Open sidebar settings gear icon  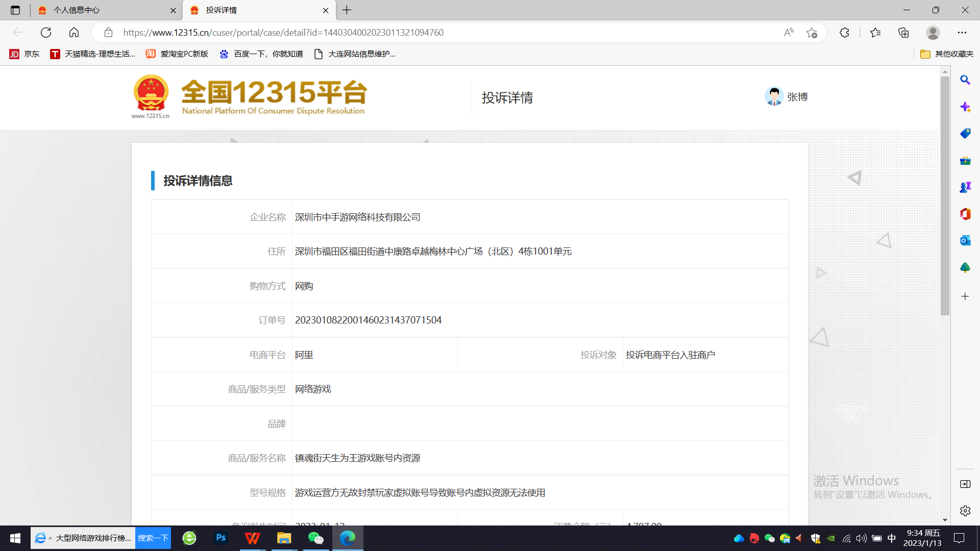click(x=965, y=511)
